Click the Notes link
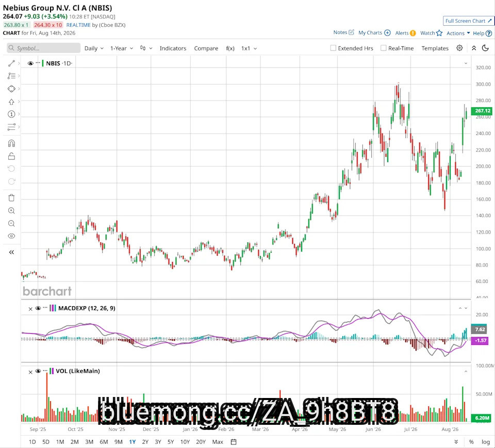 [x=340, y=32]
